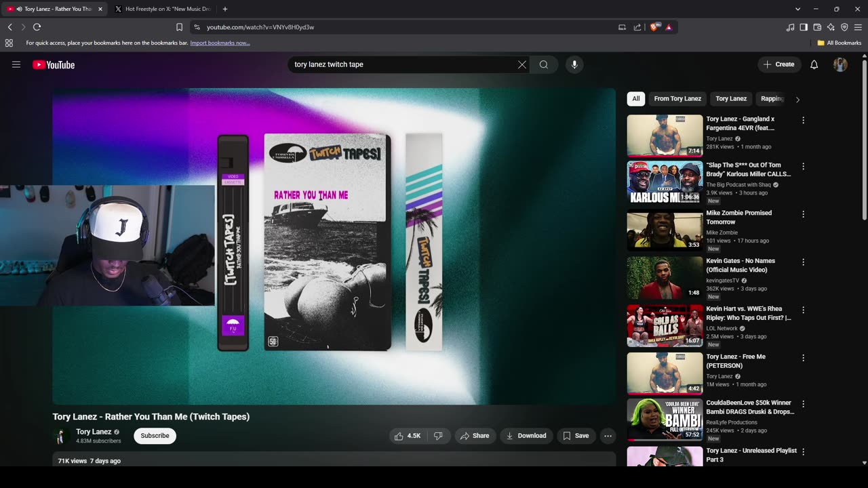Image resolution: width=868 pixels, height=488 pixels.
Task: Click the video player area
Action: pyautogui.click(x=334, y=246)
